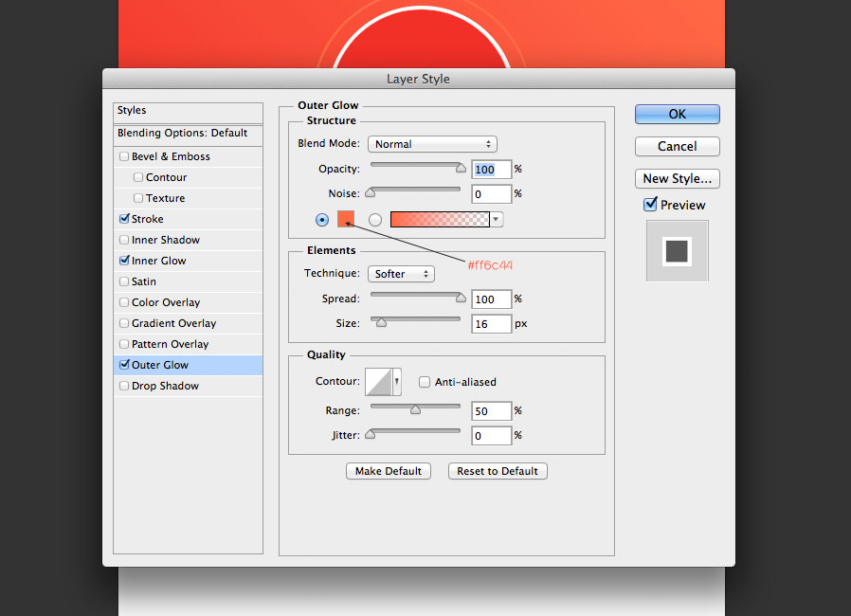Uncheck the Preview option

click(651, 205)
